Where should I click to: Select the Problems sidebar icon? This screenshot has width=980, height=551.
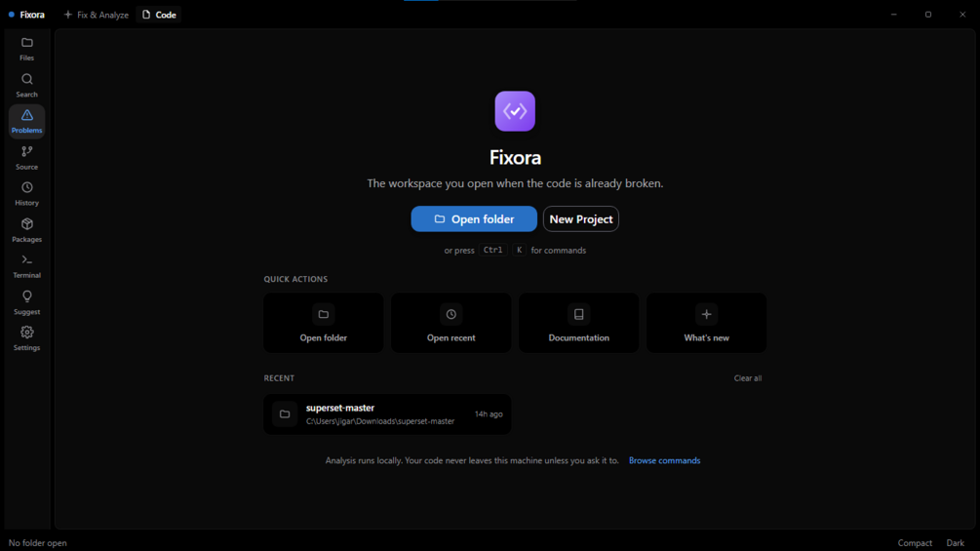[x=27, y=121]
